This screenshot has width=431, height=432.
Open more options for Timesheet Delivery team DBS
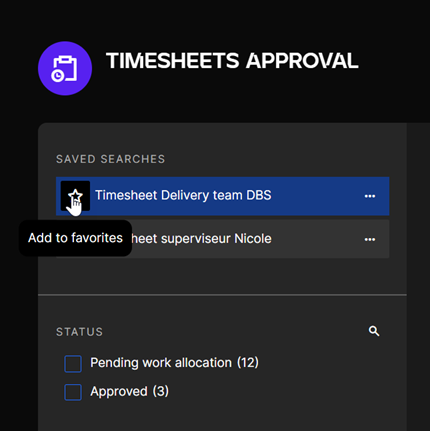(x=370, y=196)
